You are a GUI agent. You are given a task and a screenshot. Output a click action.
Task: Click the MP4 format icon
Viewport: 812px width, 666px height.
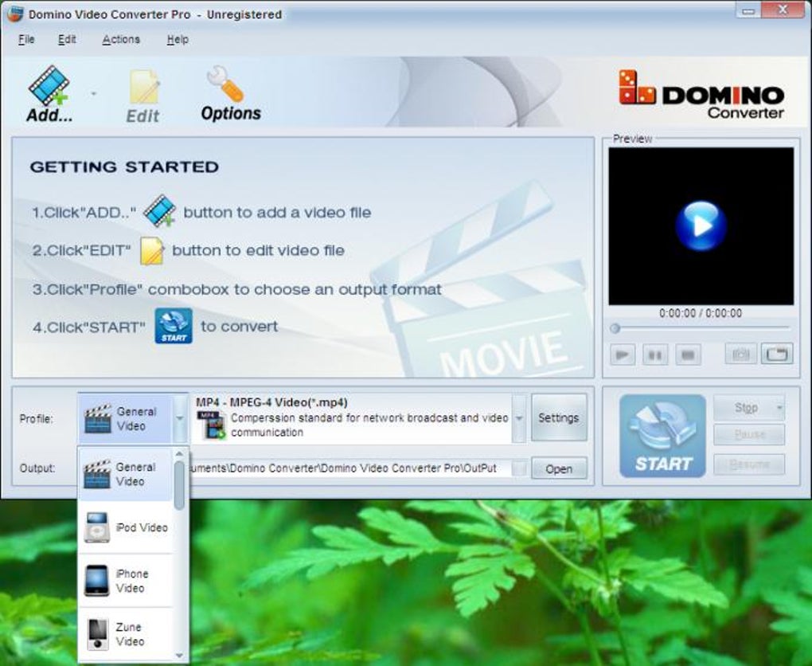coord(212,425)
